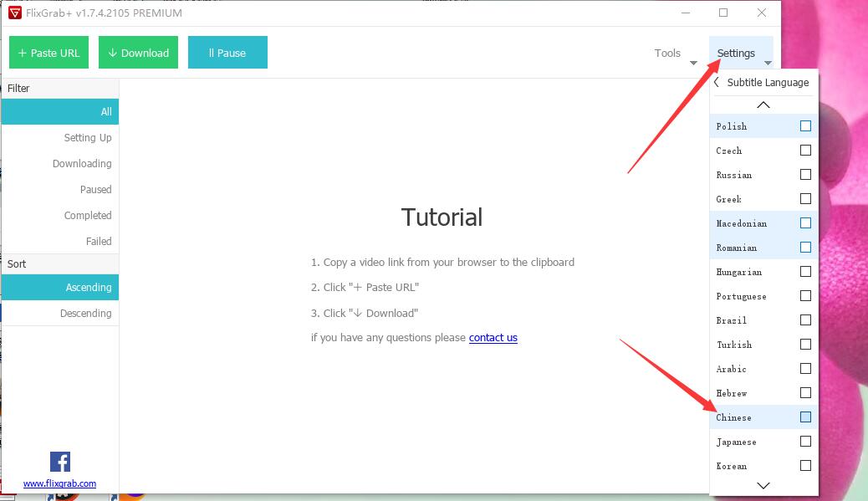
Task: Close the FlixGrab+ window
Action: coord(762,13)
